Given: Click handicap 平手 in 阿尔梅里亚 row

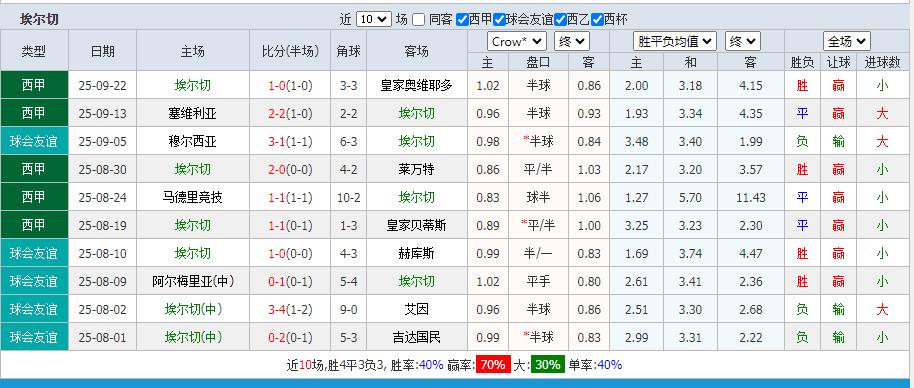Looking at the screenshot, I should click(x=538, y=281).
